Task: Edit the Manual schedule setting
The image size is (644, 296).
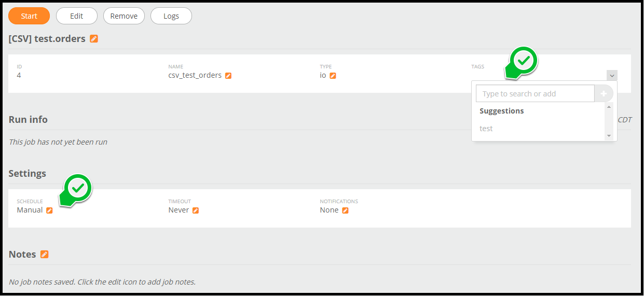Action: pos(50,210)
